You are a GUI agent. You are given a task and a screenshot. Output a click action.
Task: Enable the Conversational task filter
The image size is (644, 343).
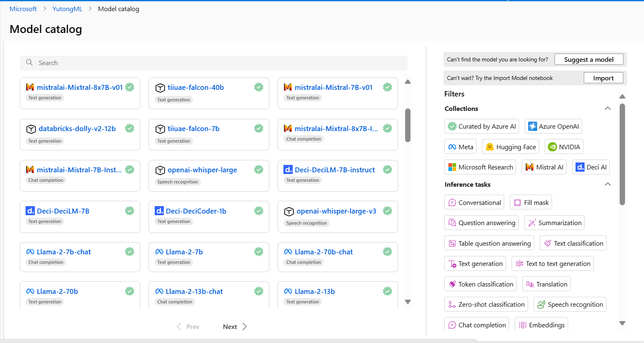[474, 202]
